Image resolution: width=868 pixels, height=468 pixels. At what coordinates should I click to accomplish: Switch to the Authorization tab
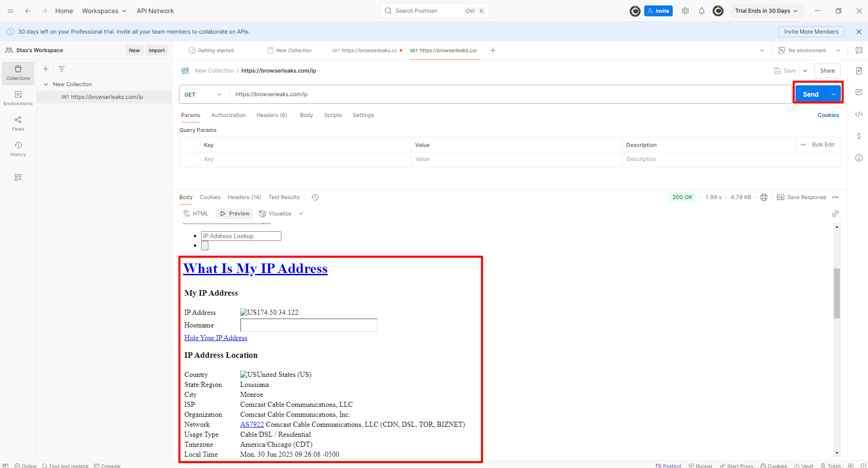click(228, 115)
